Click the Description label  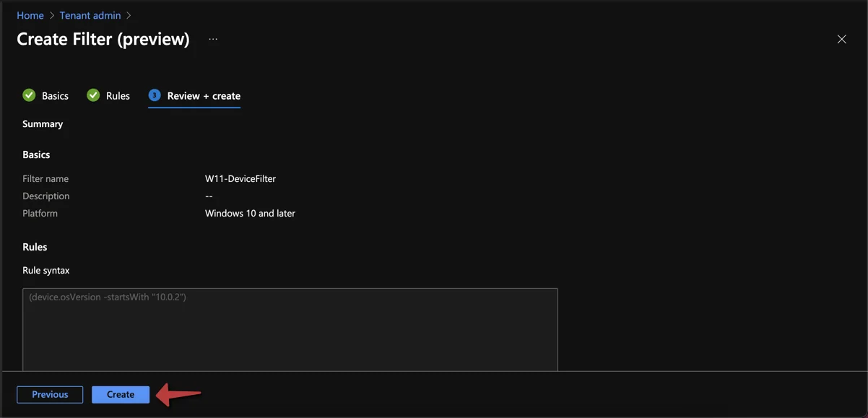46,196
